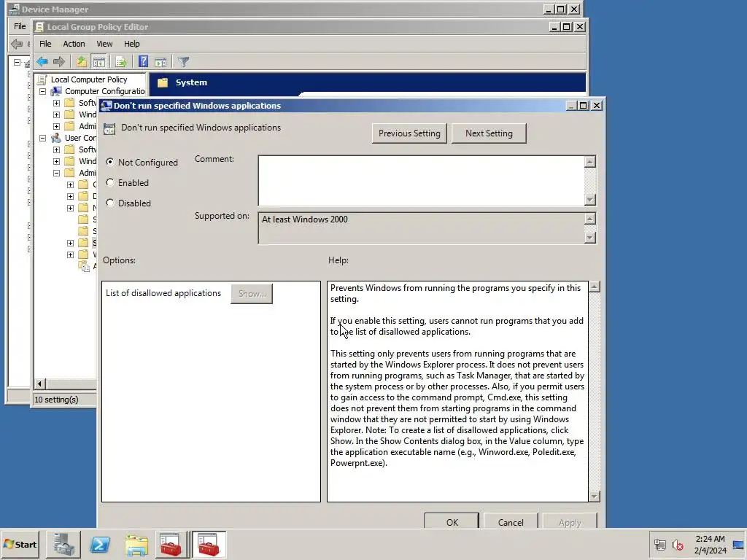Screen dimensions: 747x560
Task: Open the View menu
Action: 104,44
